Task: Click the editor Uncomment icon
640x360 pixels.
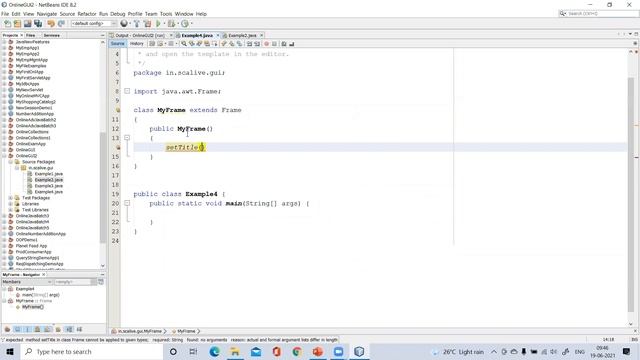Action: click(x=291, y=44)
